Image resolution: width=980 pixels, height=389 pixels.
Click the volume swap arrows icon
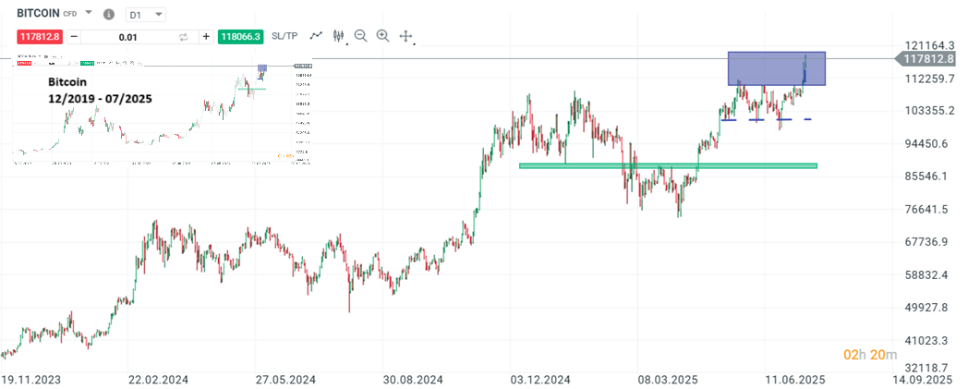[x=183, y=37]
